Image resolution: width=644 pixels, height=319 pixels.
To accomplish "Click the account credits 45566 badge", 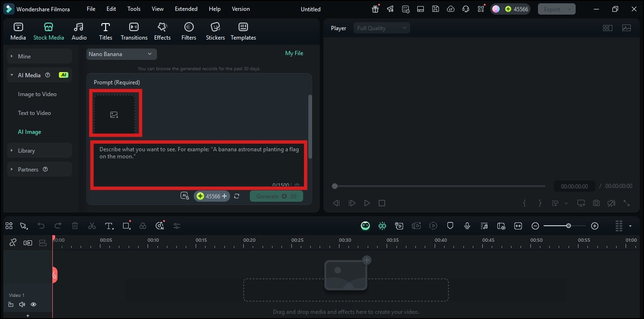I will 510,9.
